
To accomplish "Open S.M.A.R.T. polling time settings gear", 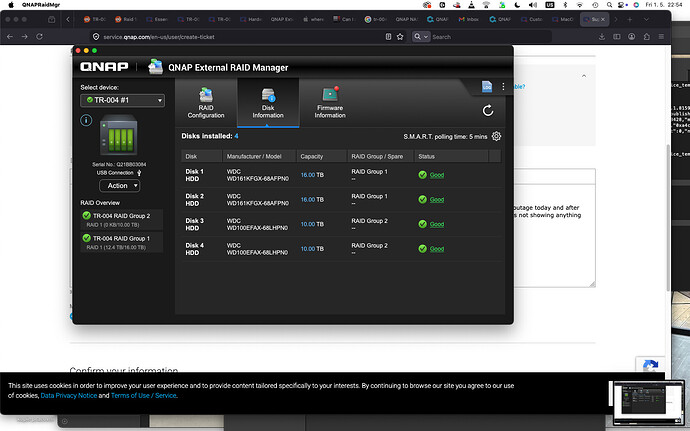I will pos(496,136).
